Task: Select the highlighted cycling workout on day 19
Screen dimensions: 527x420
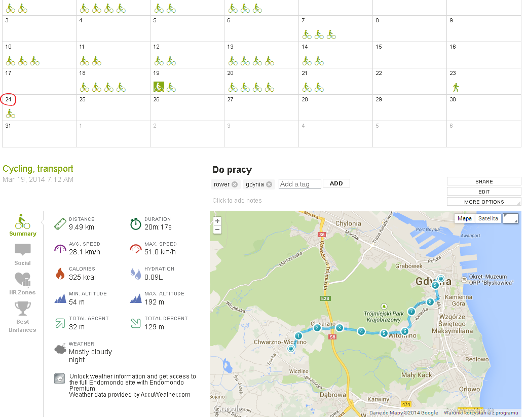Action: pyautogui.click(x=159, y=87)
